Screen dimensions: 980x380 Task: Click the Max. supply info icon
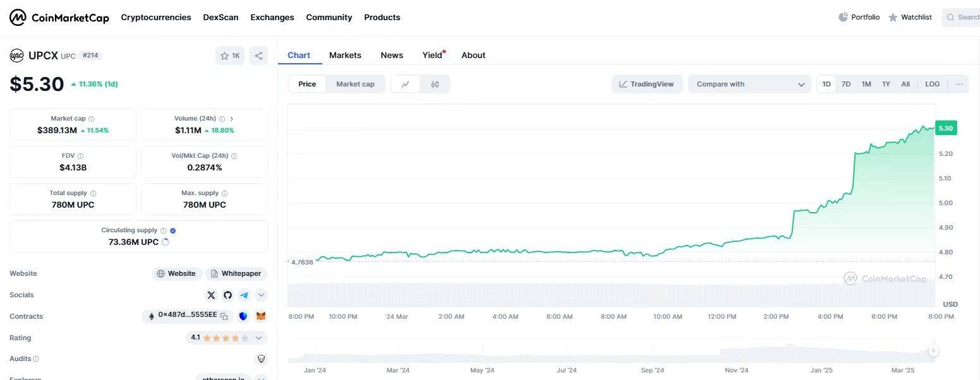(x=224, y=193)
